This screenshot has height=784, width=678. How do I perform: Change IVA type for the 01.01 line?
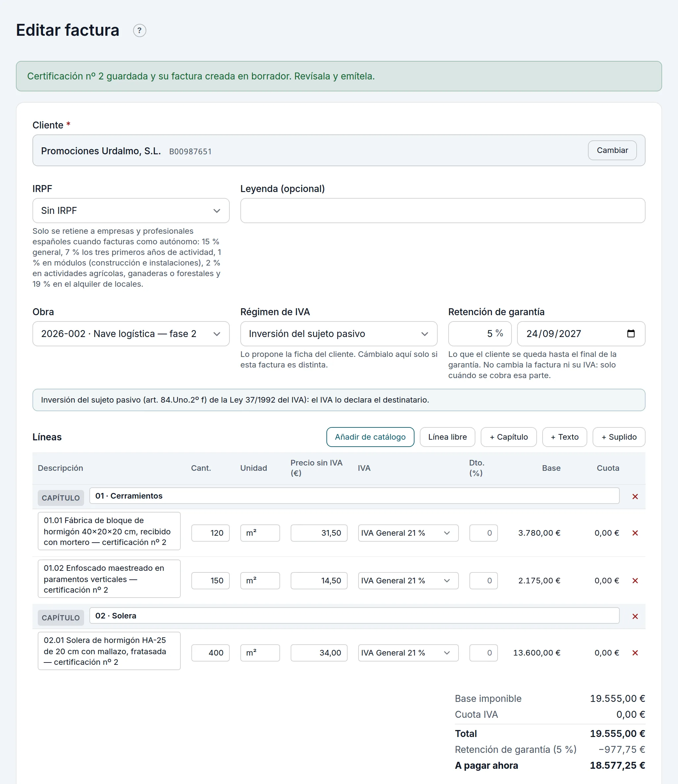click(x=408, y=533)
